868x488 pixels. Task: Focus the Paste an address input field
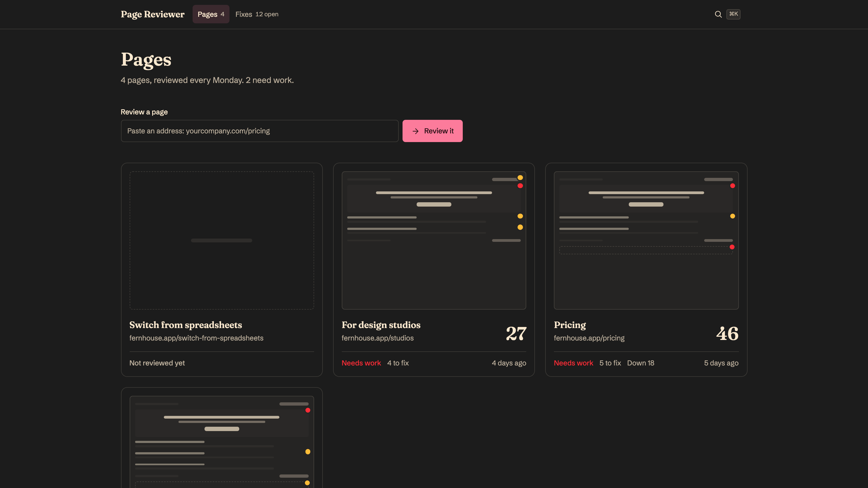[x=260, y=131]
